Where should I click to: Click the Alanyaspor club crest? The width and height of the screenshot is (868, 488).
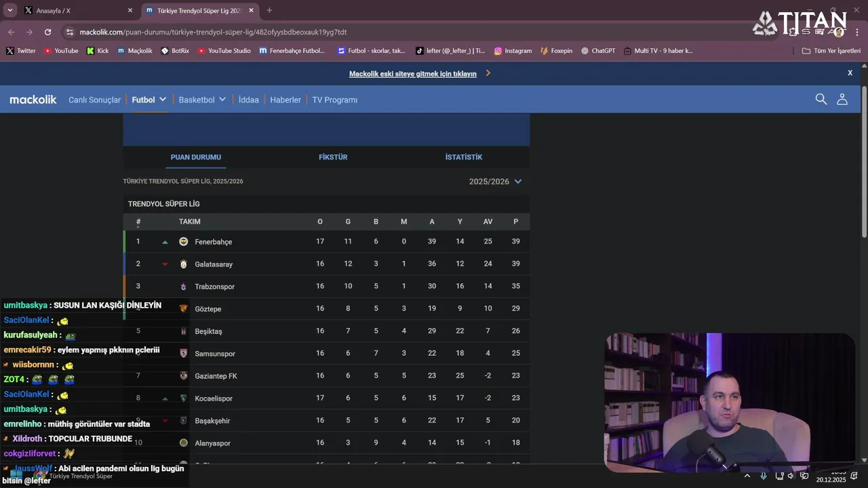coord(183,443)
